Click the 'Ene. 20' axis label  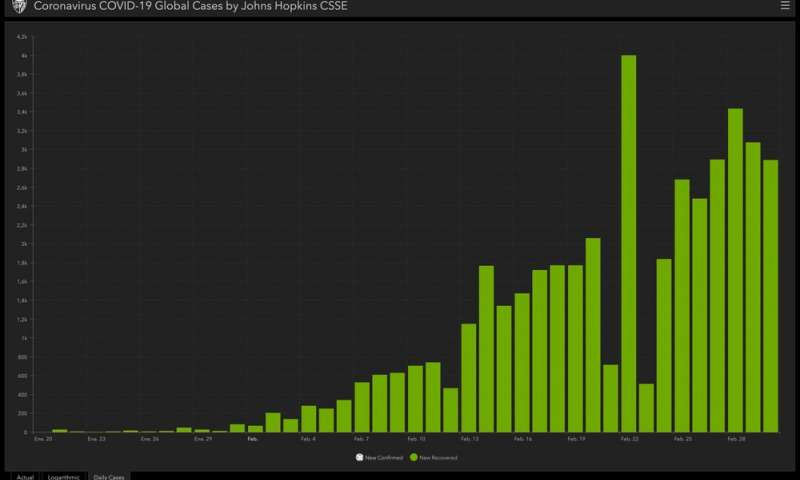tap(43, 439)
